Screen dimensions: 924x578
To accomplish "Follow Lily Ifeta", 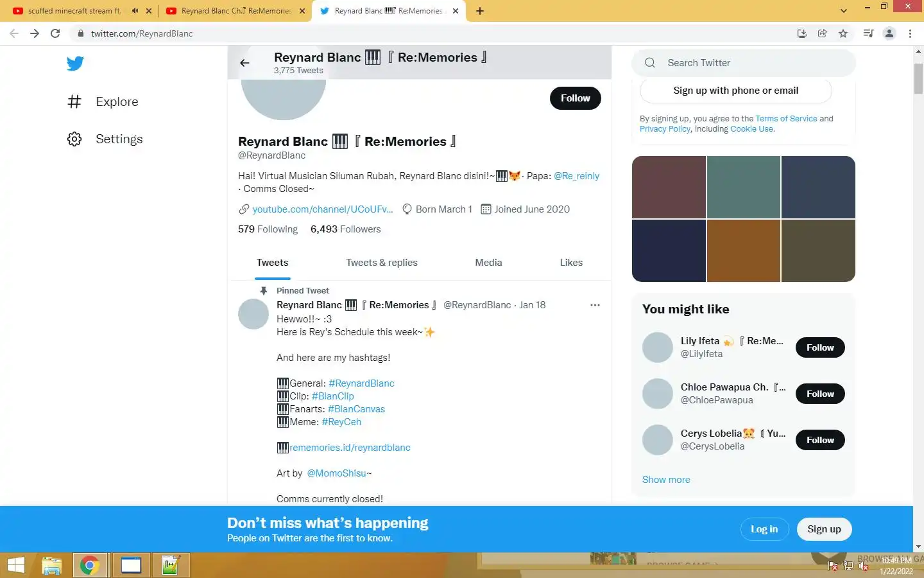I will click(820, 347).
